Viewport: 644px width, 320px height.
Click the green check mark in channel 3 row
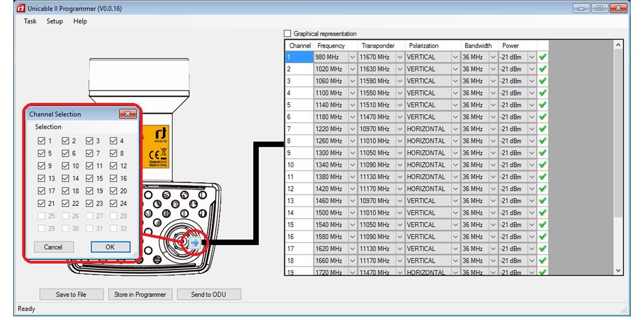coord(543,81)
